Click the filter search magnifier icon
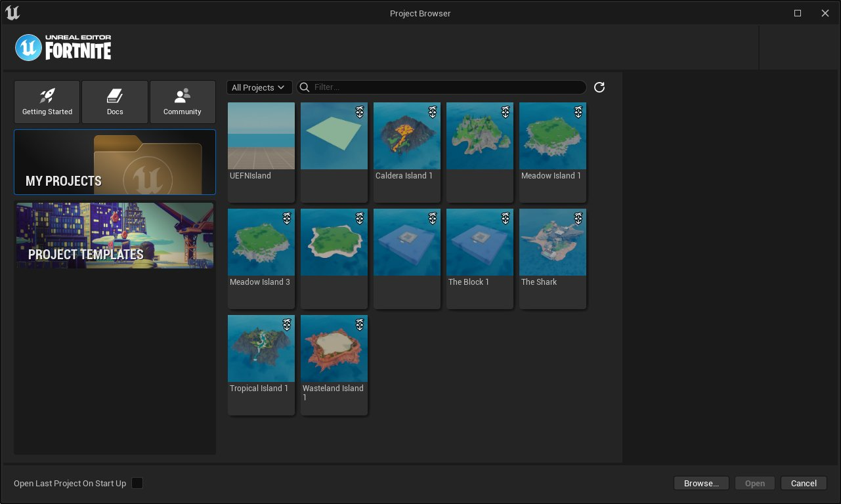Viewport: 841px width, 504px height. pyautogui.click(x=305, y=87)
